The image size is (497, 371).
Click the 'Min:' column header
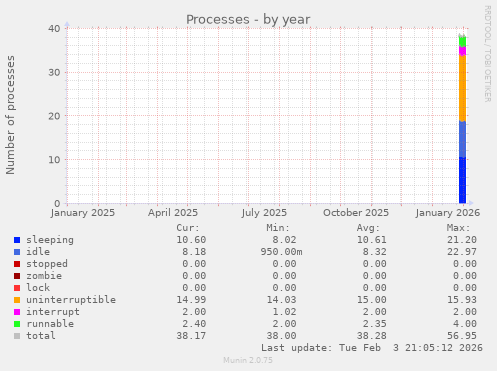[x=278, y=228]
